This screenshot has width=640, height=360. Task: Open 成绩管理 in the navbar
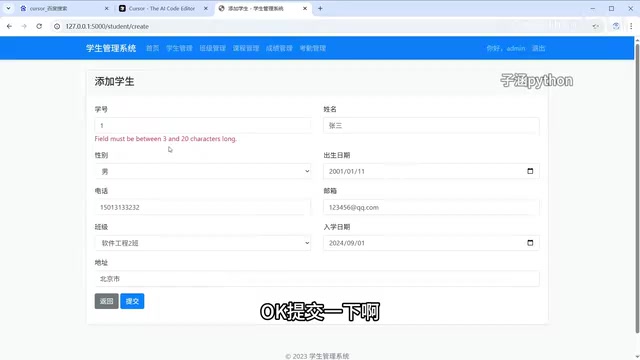coord(279,48)
